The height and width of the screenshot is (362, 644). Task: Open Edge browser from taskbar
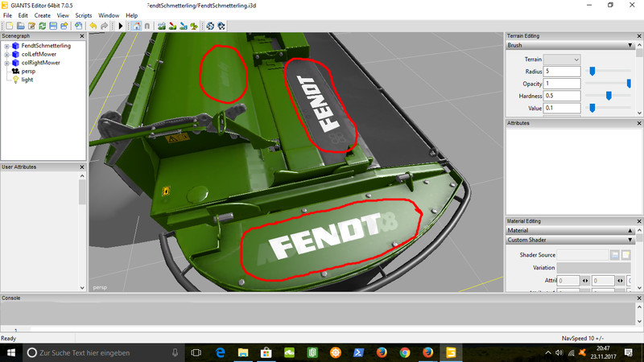click(x=219, y=352)
